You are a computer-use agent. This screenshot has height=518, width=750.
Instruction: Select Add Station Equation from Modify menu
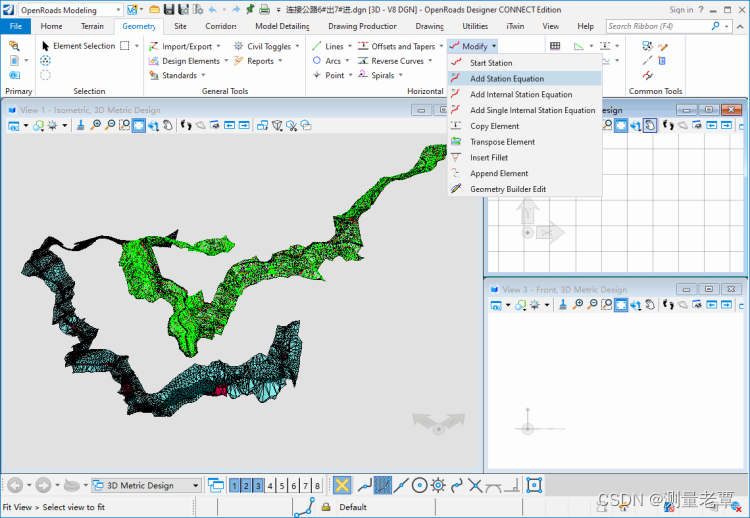point(524,78)
